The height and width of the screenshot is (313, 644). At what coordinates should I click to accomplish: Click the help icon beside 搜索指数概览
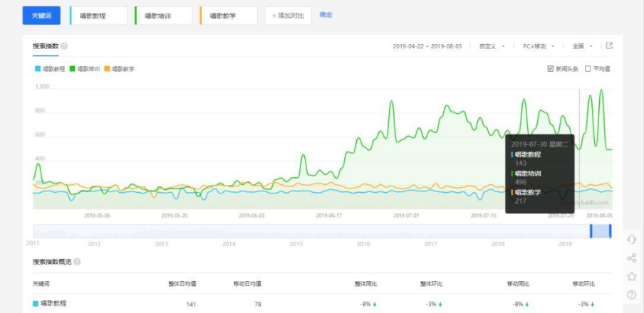click(x=77, y=262)
